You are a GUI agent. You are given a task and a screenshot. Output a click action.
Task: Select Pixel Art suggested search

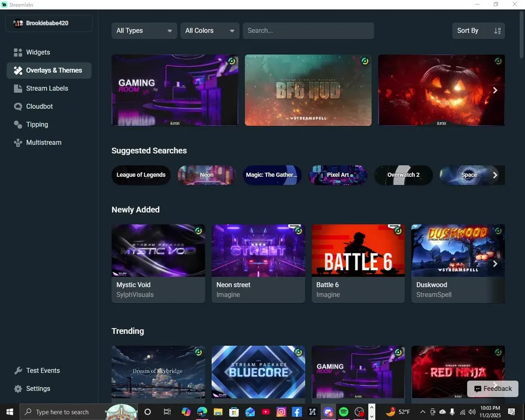[338, 175]
